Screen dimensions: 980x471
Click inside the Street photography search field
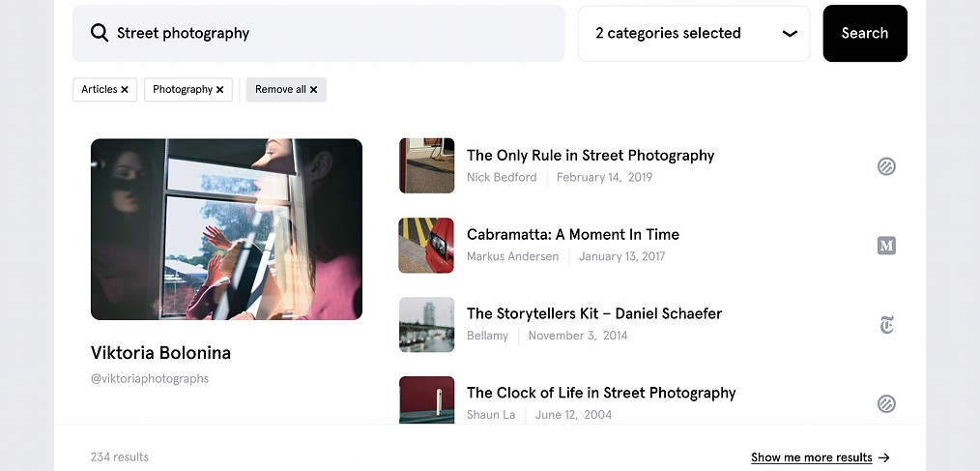click(319, 33)
